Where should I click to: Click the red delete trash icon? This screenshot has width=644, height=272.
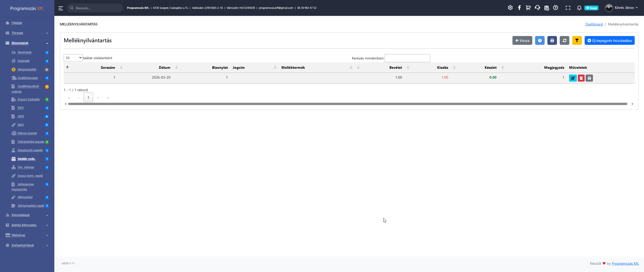click(x=581, y=78)
